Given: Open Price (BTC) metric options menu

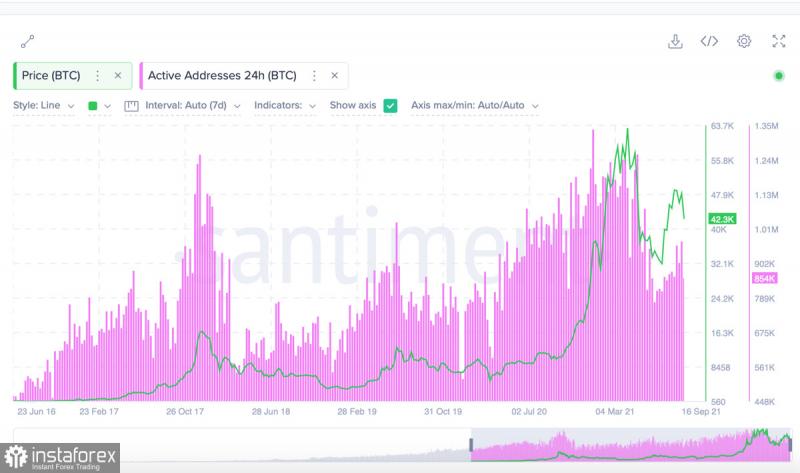Looking at the screenshot, I should 97,76.
